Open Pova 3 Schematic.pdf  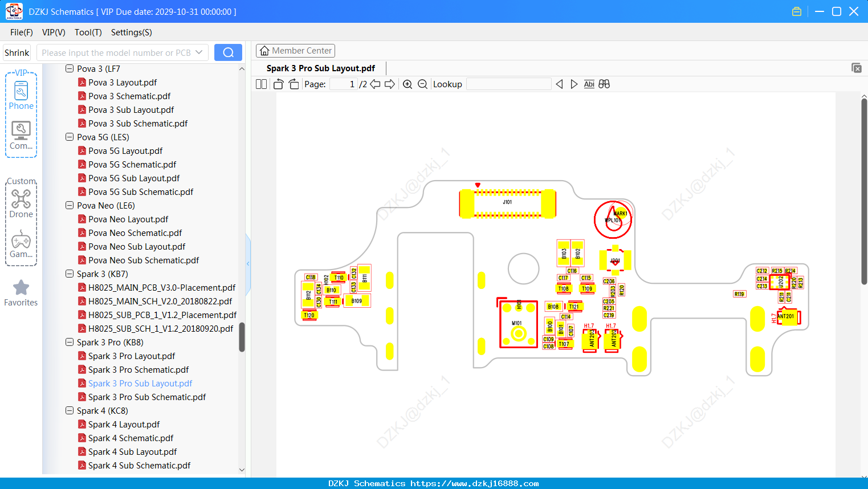129,96
